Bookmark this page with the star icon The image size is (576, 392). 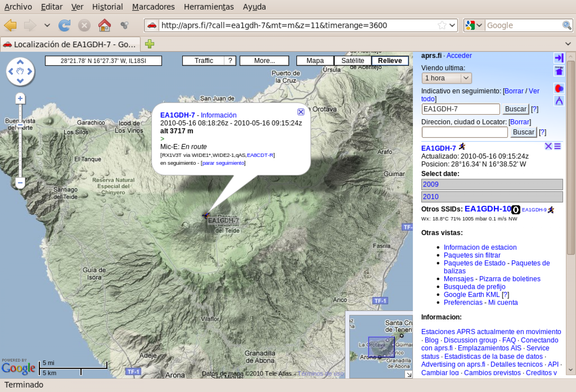(442, 25)
